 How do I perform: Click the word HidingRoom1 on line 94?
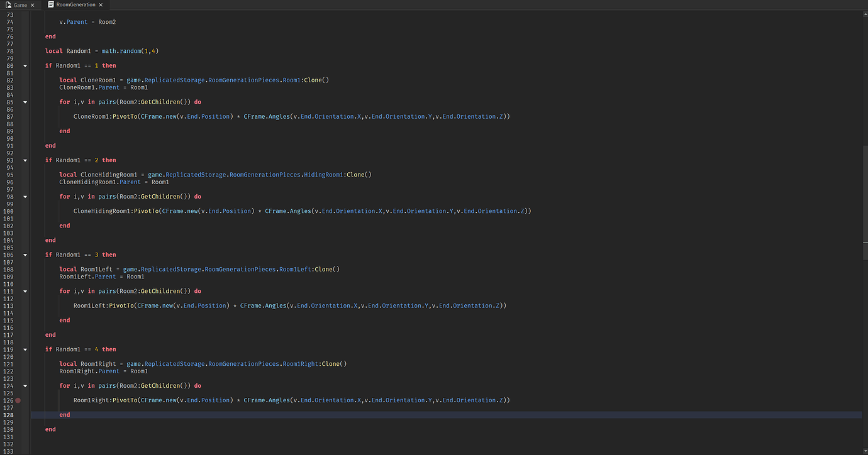[x=323, y=174]
